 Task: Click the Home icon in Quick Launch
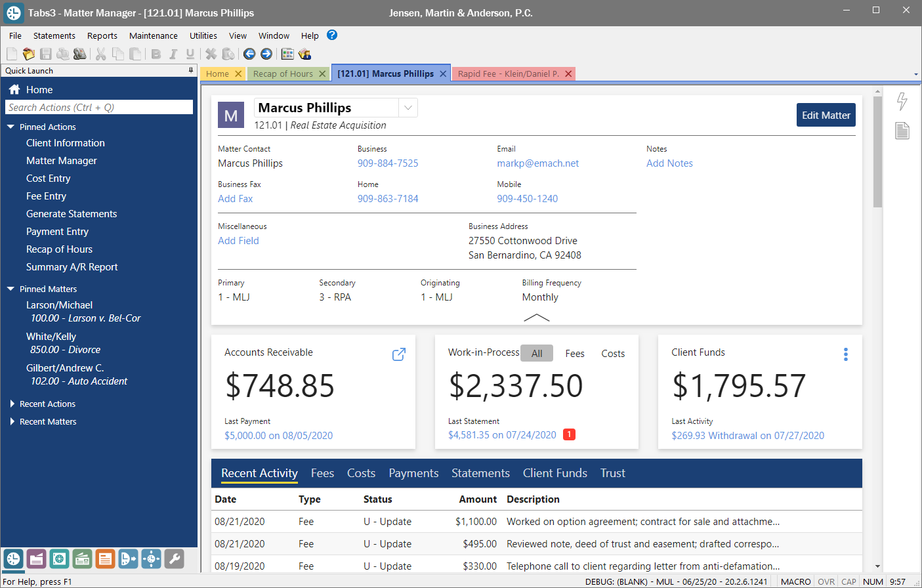click(14, 89)
